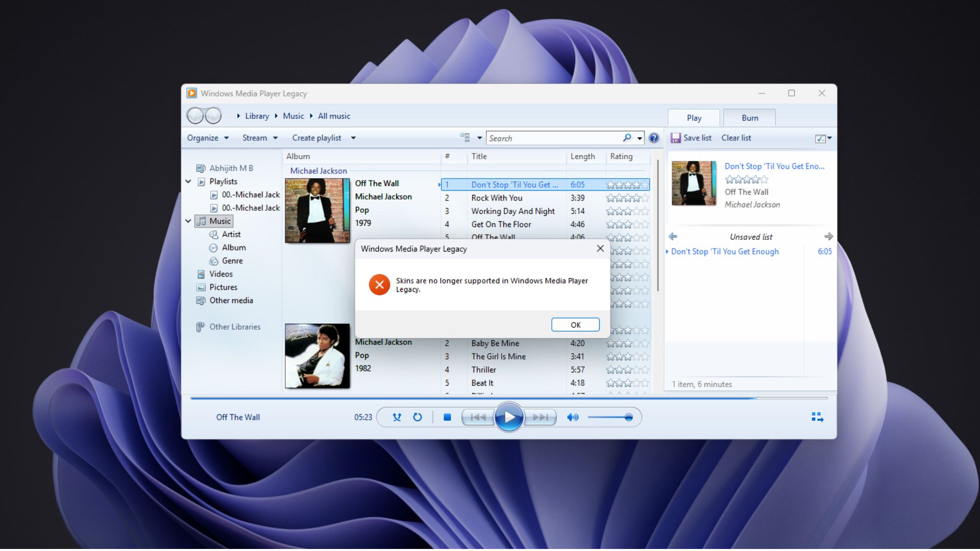Open the Help question mark icon
Screen dimensions: 980x551
(x=654, y=138)
